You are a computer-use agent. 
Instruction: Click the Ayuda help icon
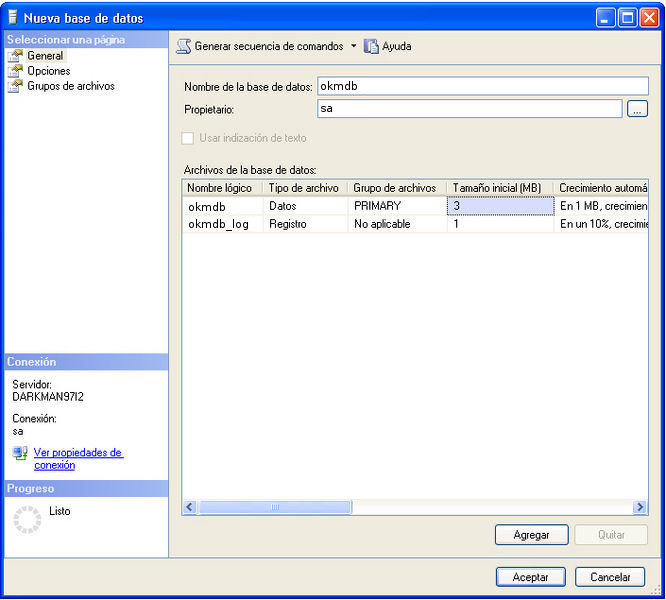click(x=371, y=46)
